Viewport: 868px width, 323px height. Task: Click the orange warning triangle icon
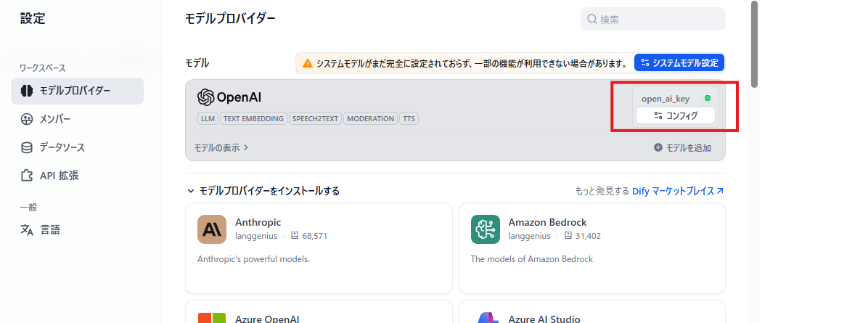coord(307,63)
